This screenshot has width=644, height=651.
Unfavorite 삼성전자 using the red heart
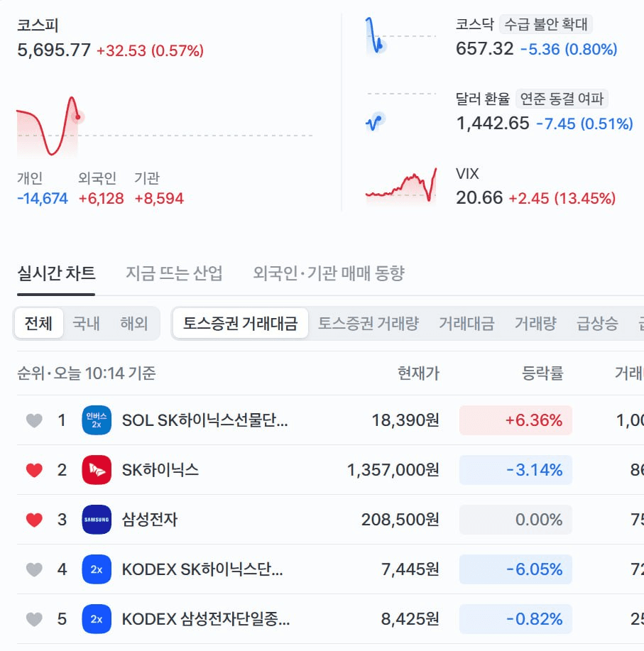click(34, 520)
